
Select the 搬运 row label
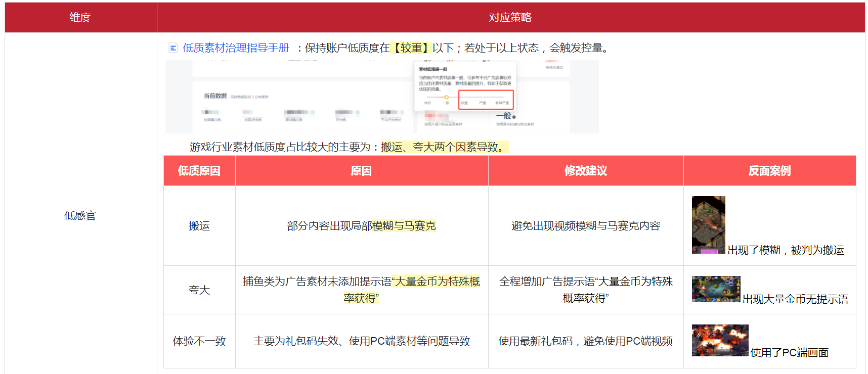199,226
